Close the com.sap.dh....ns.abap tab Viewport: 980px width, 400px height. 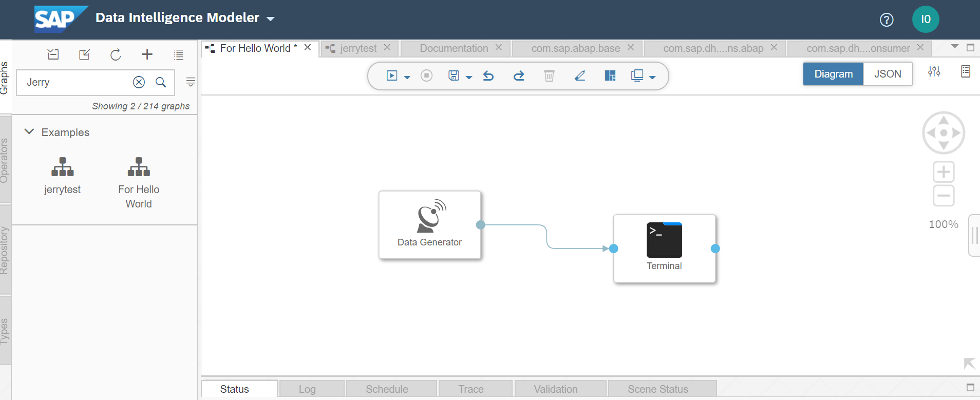(x=774, y=47)
